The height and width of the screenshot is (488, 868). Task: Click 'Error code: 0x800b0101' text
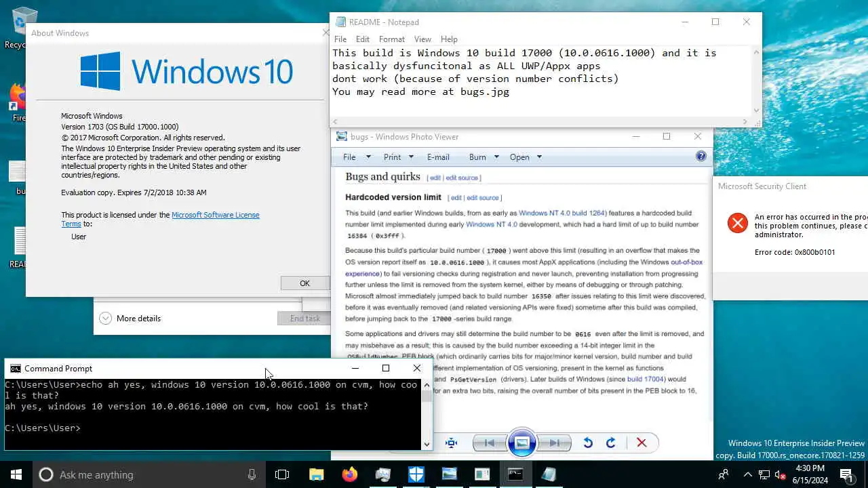point(795,252)
